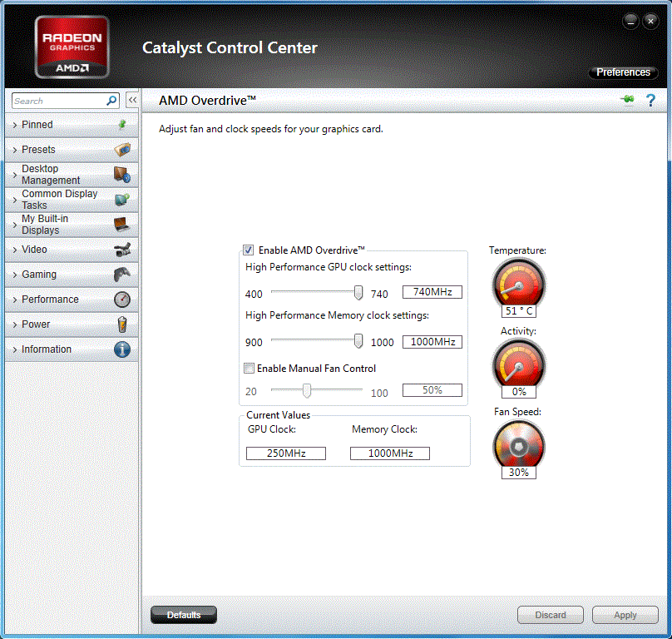
Task: Click the search magnifier icon
Action: 111,101
